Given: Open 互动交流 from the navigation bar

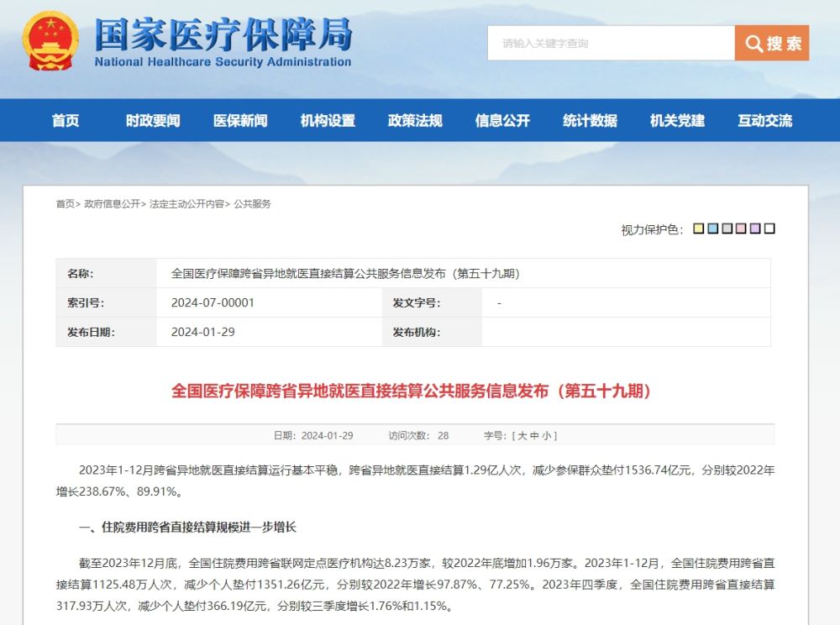Looking at the screenshot, I should pyautogui.click(x=764, y=120).
